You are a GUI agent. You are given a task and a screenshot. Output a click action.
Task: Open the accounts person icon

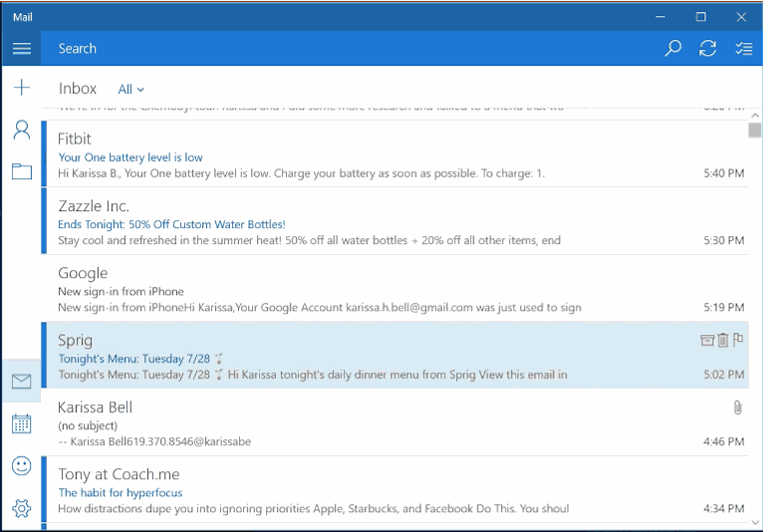point(21,130)
